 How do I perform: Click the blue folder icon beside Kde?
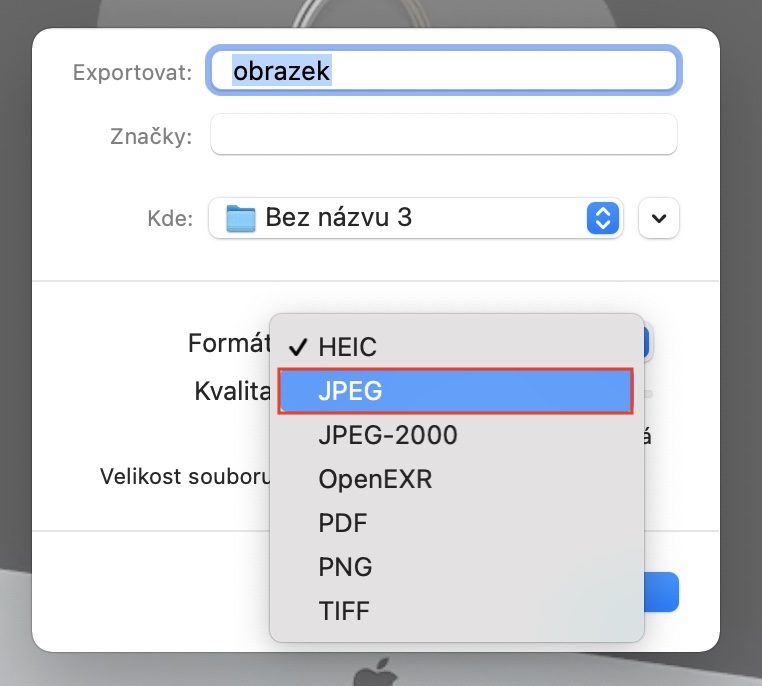click(241, 218)
